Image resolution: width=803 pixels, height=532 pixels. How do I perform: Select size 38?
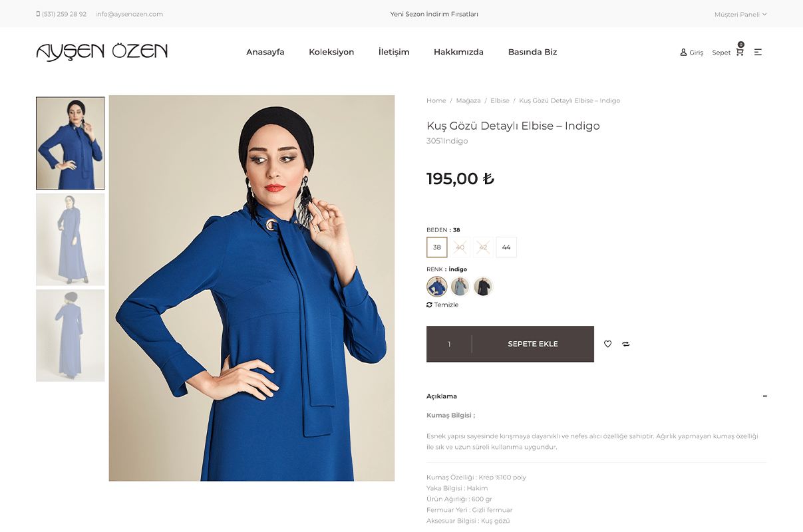point(437,247)
